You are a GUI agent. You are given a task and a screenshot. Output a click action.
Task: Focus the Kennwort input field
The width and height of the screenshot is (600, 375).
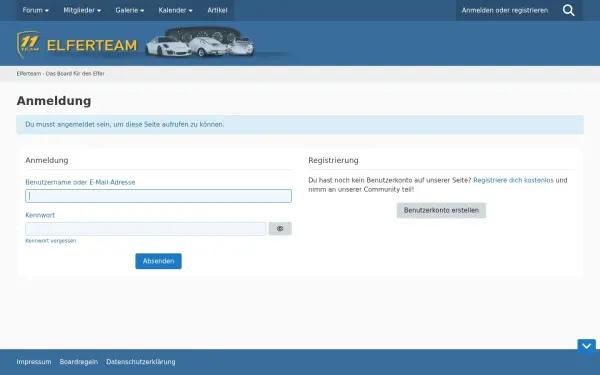(x=145, y=229)
